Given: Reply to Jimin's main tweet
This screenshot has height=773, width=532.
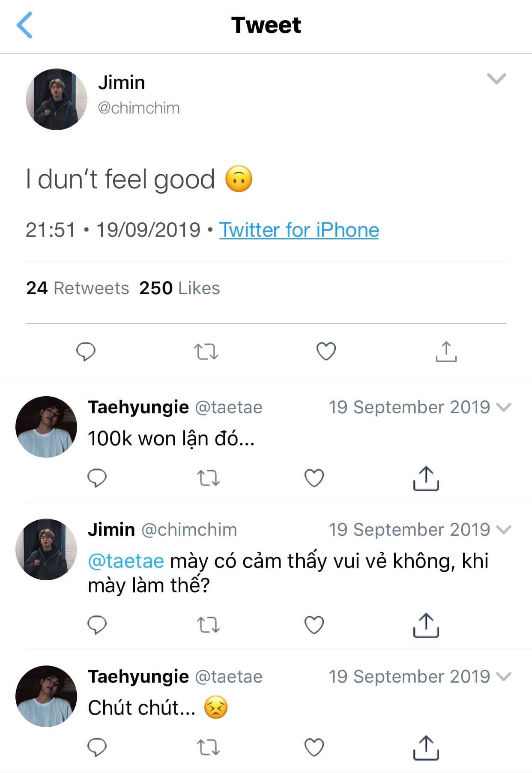Looking at the screenshot, I should (86, 352).
